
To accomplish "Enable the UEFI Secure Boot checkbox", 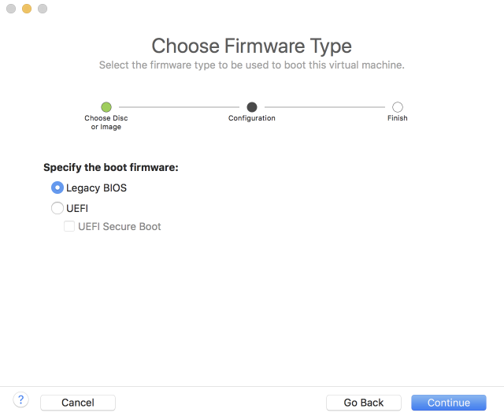I will tap(69, 227).
